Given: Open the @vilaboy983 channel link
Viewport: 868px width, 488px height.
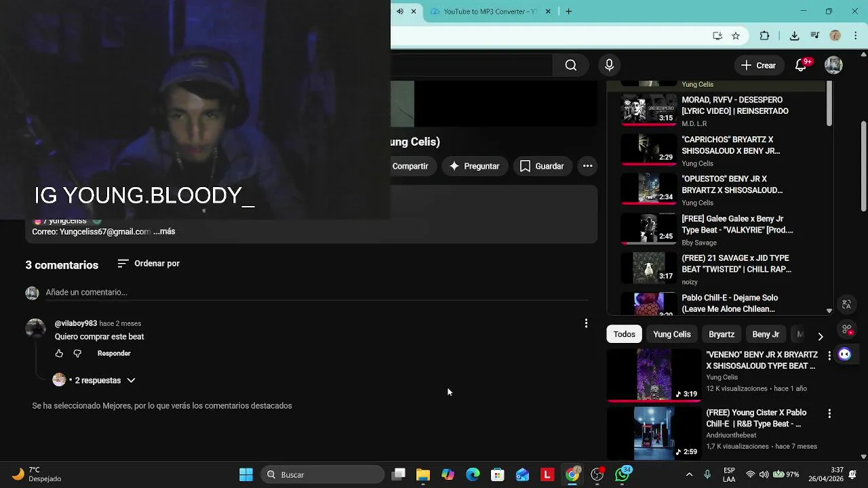Looking at the screenshot, I should [x=76, y=323].
